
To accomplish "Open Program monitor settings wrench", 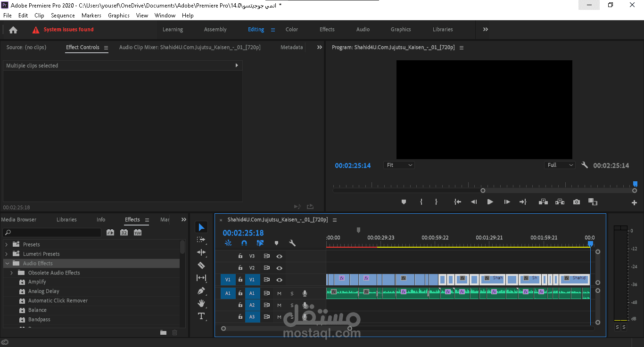I will [x=585, y=165].
